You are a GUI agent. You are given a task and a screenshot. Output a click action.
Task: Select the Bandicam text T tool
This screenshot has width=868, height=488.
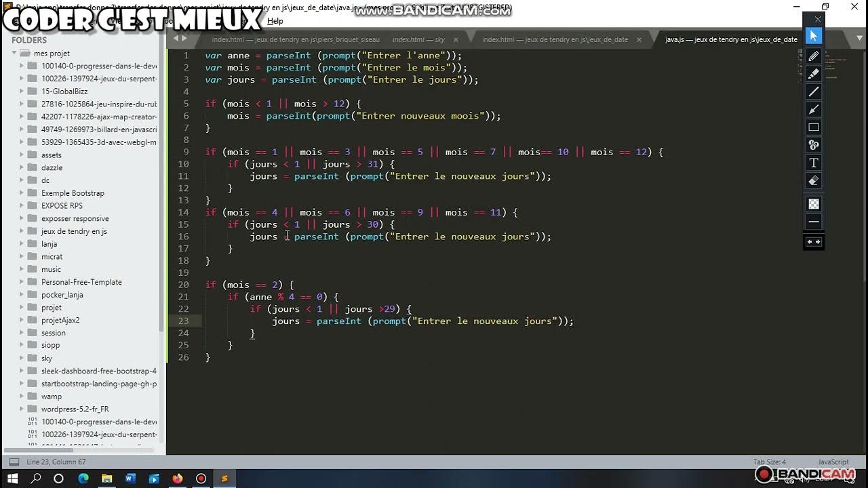pos(814,163)
